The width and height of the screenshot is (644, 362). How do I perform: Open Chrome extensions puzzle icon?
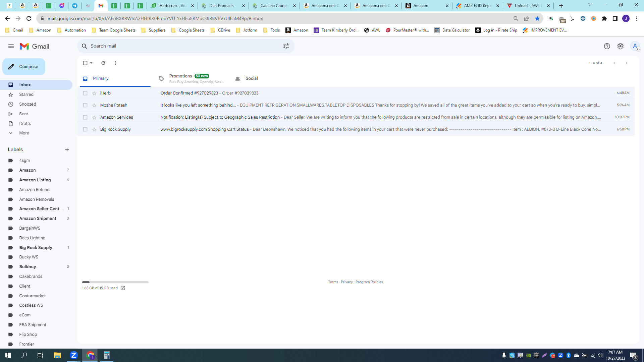(604, 18)
